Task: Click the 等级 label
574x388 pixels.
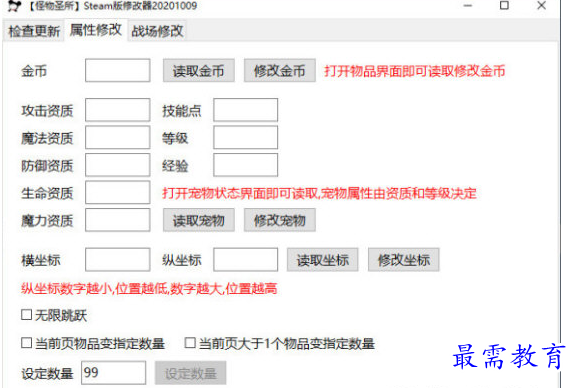Action: pos(175,138)
